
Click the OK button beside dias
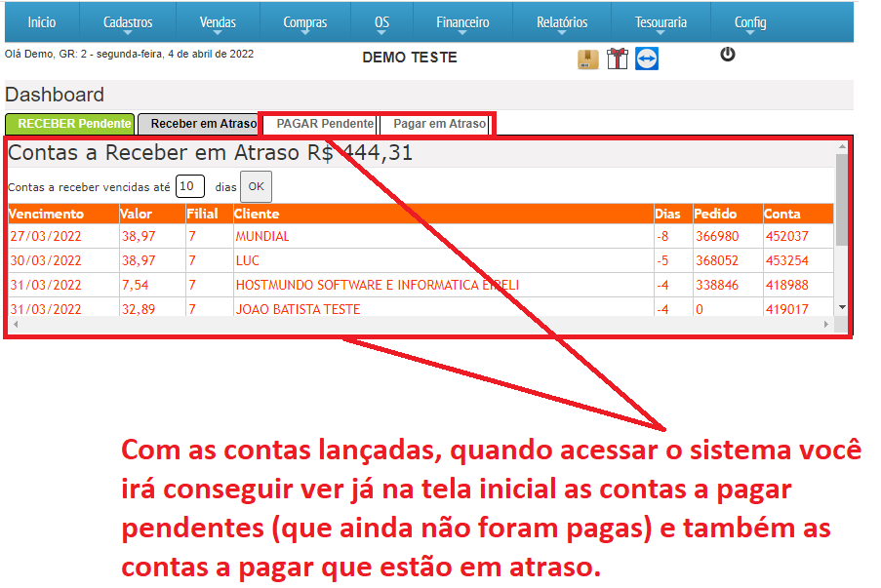point(257,186)
